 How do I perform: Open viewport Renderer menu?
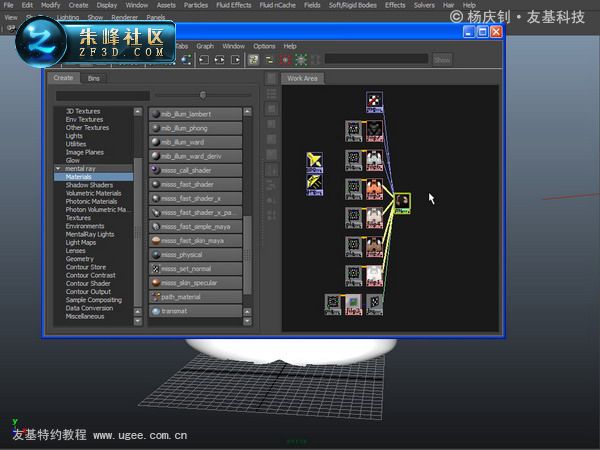pos(125,17)
